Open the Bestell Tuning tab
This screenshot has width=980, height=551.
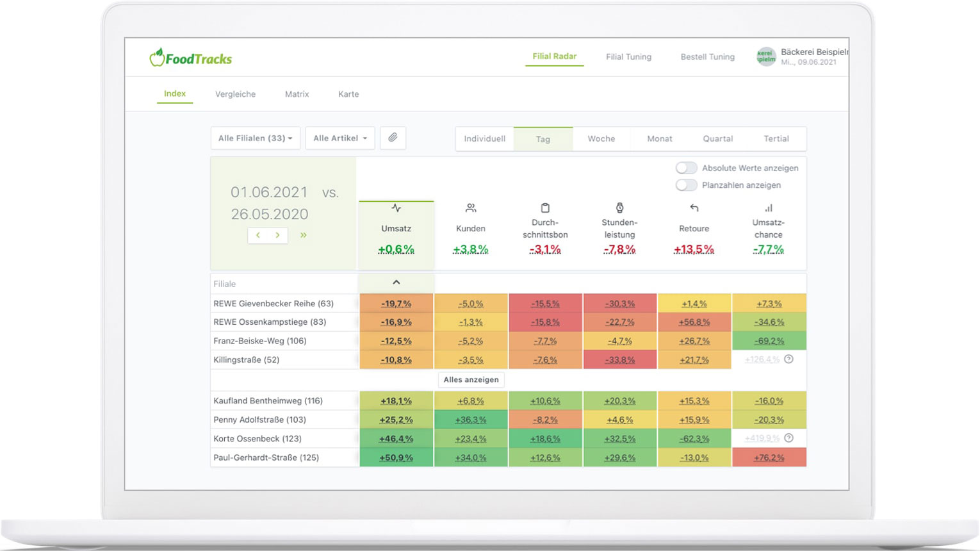[708, 57]
